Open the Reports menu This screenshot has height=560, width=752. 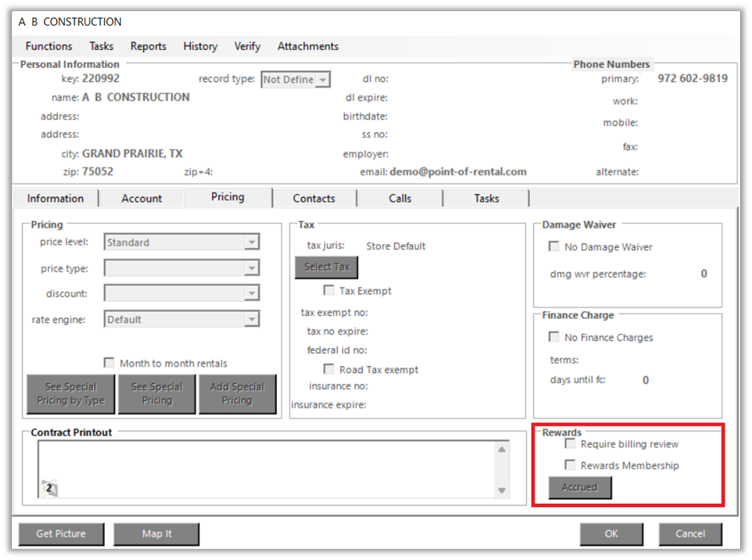tap(148, 46)
